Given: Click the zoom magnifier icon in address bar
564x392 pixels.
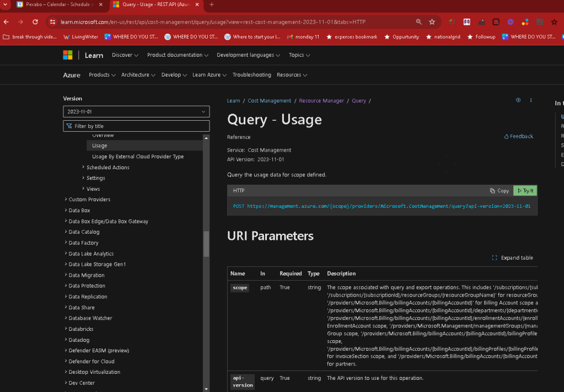Looking at the screenshot, I should pyautogui.click(x=418, y=22).
